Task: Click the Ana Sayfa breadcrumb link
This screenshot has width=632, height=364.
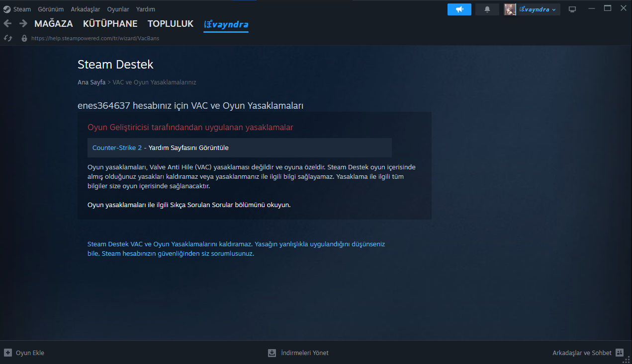Action: 91,82
